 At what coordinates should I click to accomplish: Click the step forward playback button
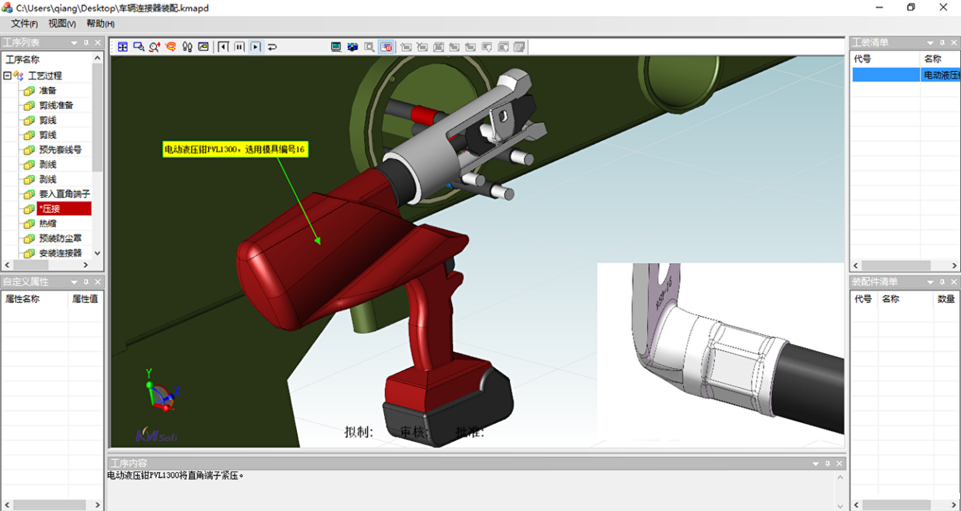[x=255, y=47]
